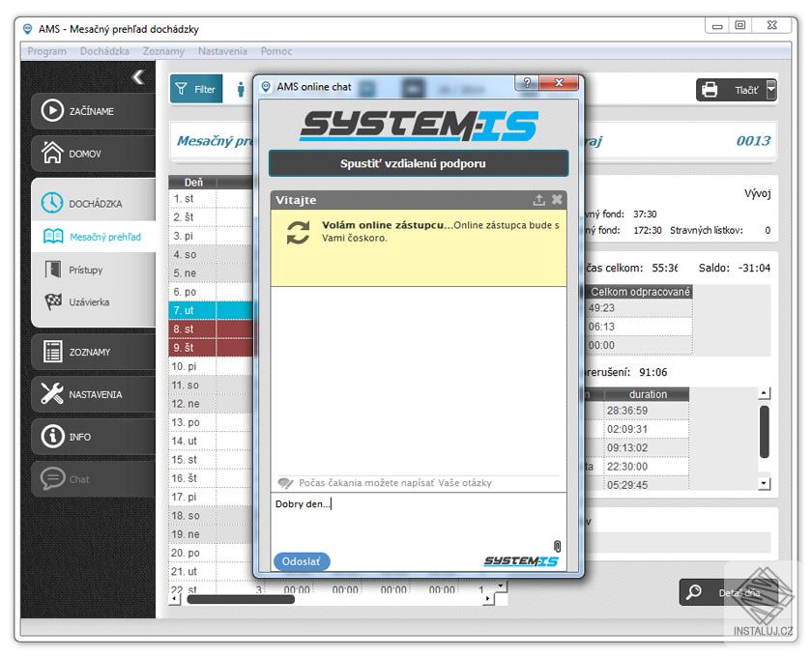Image resolution: width=812 pixels, height=657 pixels.
Task: Click the person icon next to Filter
Action: [241, 89]
